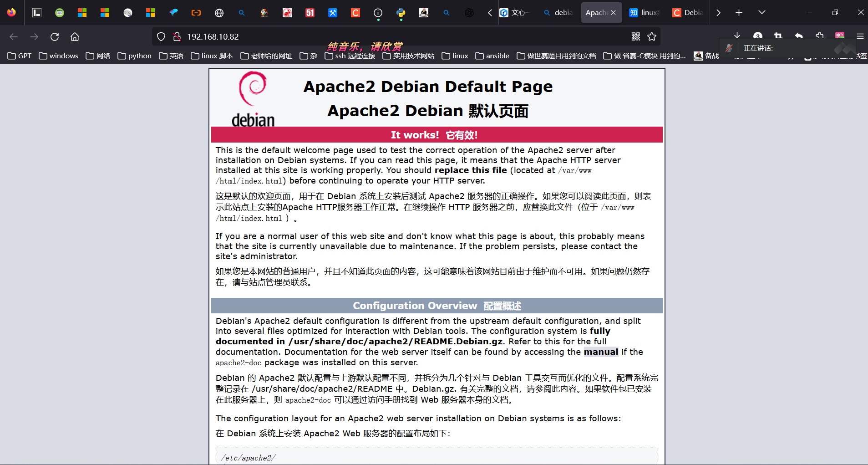Open the Firefox application menu
This screenshot has height=465, width=868.
point(860,36)
